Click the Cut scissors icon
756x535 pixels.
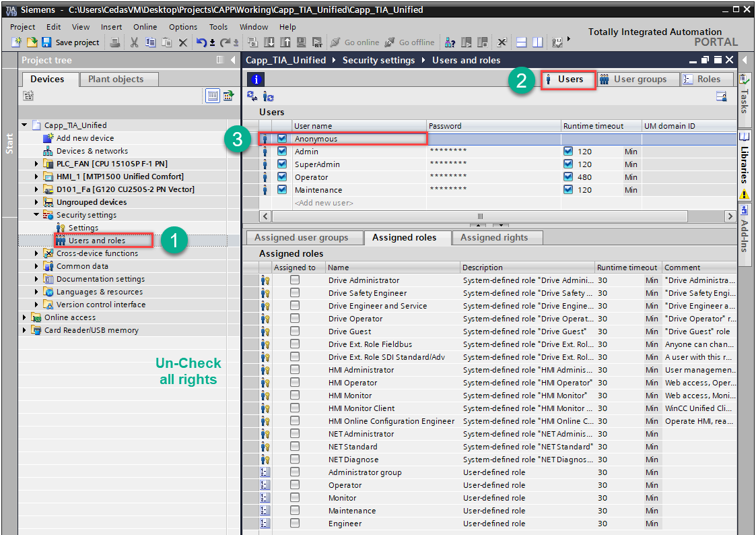coord(134,42)
